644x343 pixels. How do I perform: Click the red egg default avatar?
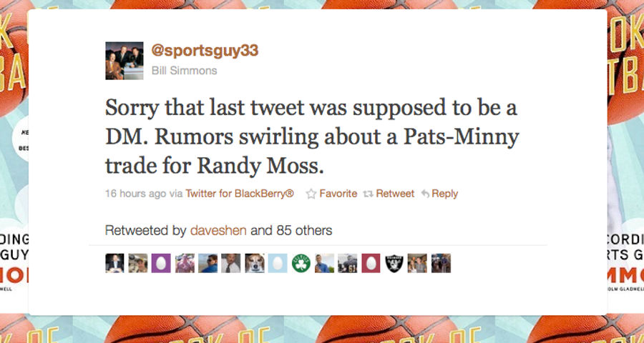click(371, 263)
